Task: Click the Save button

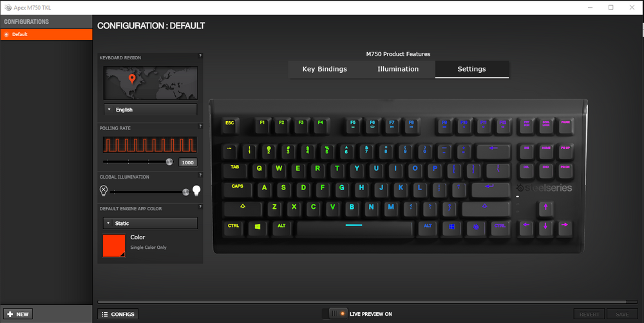Action: click(x=622, y=314)
